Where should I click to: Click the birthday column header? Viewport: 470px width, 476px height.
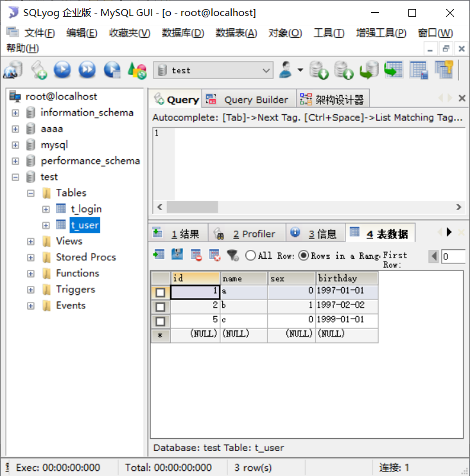click(x=347, y=278)
